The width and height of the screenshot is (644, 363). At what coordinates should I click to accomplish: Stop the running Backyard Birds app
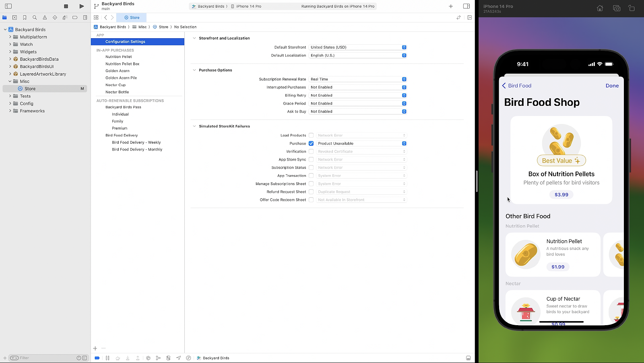coord(66,6)
